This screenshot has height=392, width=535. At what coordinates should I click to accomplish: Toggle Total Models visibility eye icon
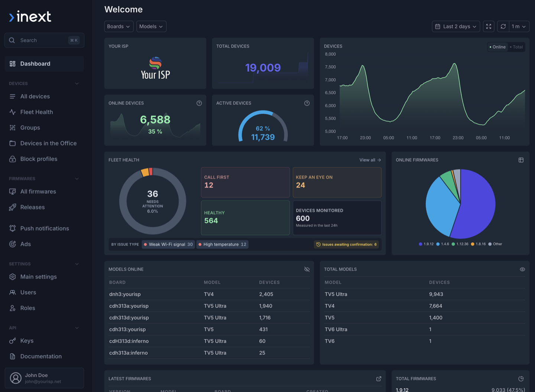point(522,269)
